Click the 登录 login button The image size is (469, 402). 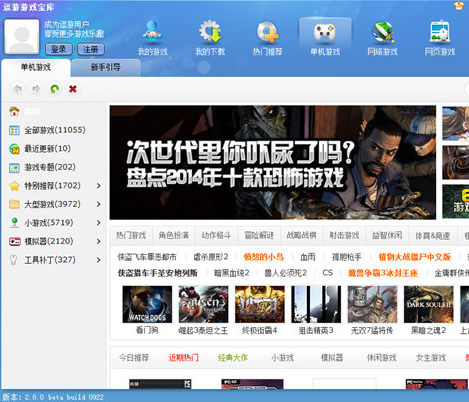(x=59, y=49)
